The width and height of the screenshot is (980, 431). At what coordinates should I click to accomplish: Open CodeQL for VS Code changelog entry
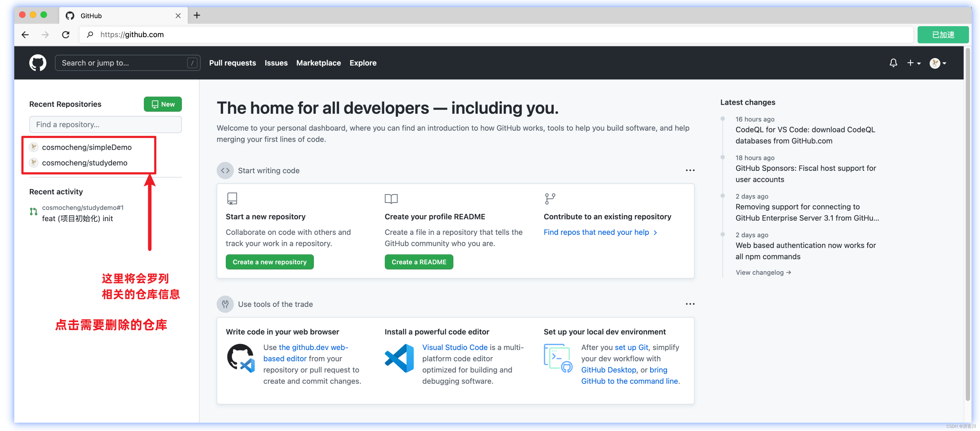pyautogui.click(x=805, y=135)
